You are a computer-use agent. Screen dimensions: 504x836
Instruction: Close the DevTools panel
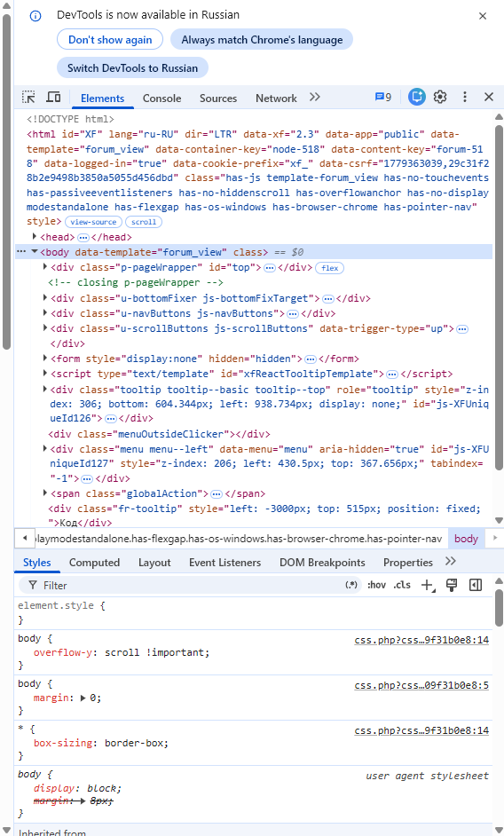coord(489,97)
